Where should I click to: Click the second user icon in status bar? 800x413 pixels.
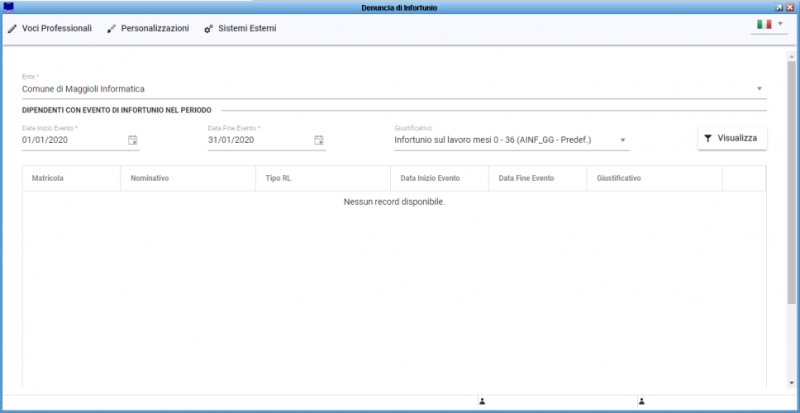click(642, 402)
